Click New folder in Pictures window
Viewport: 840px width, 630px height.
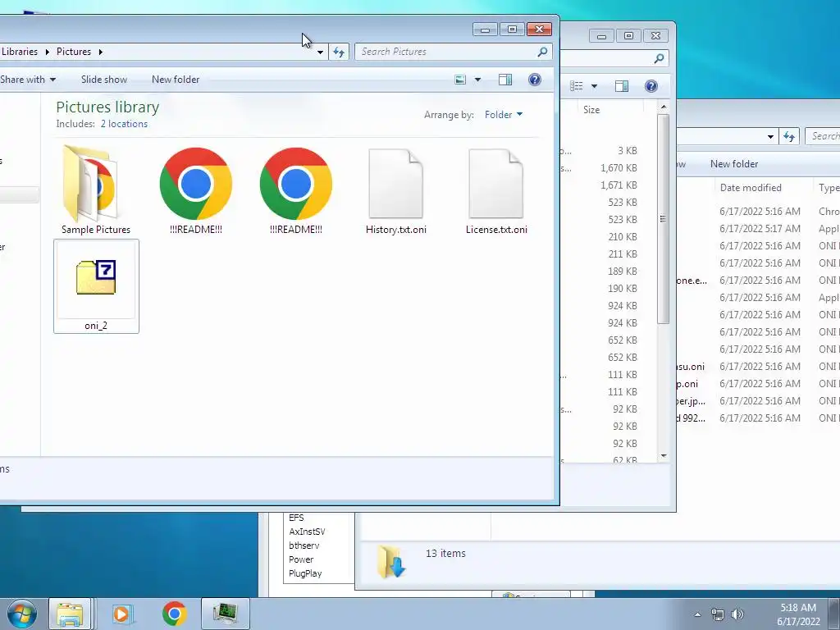click(x=176, y=80)
